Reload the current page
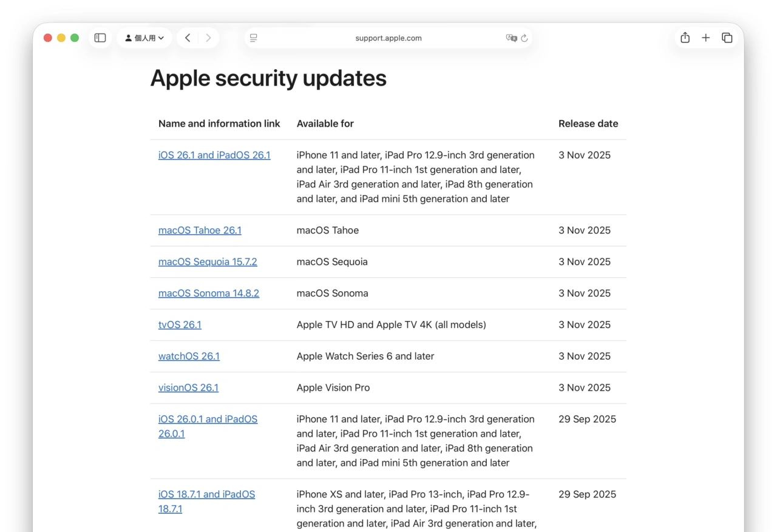777x532 pixels. point(524,38)
